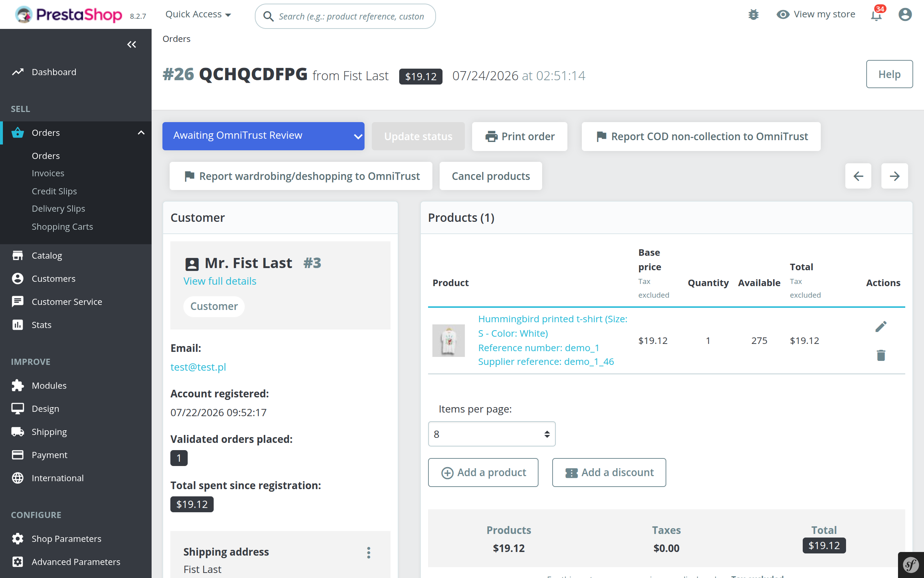Open View full details link

click(219, 281)
